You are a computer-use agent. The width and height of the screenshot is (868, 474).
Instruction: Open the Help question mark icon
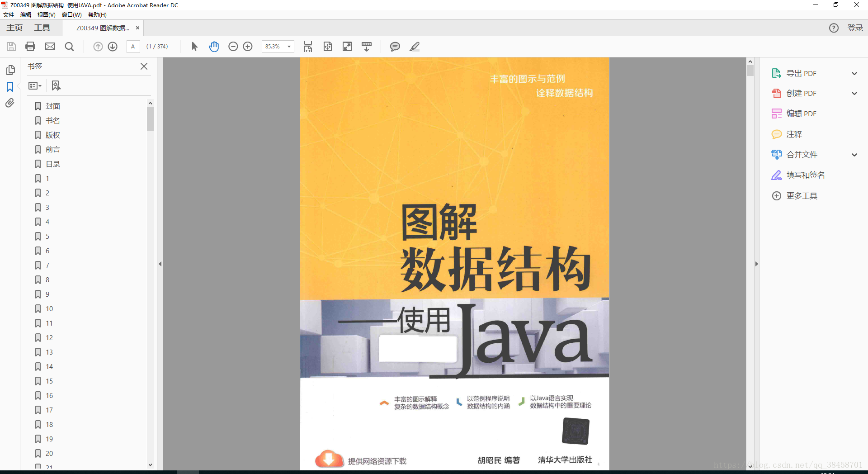pyautogui.click(x=834, y=28)
